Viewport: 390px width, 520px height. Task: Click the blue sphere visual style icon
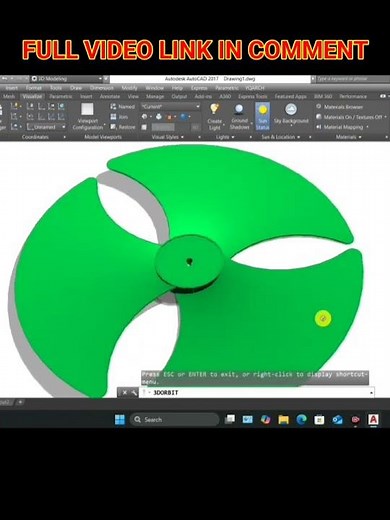(184, 117)
